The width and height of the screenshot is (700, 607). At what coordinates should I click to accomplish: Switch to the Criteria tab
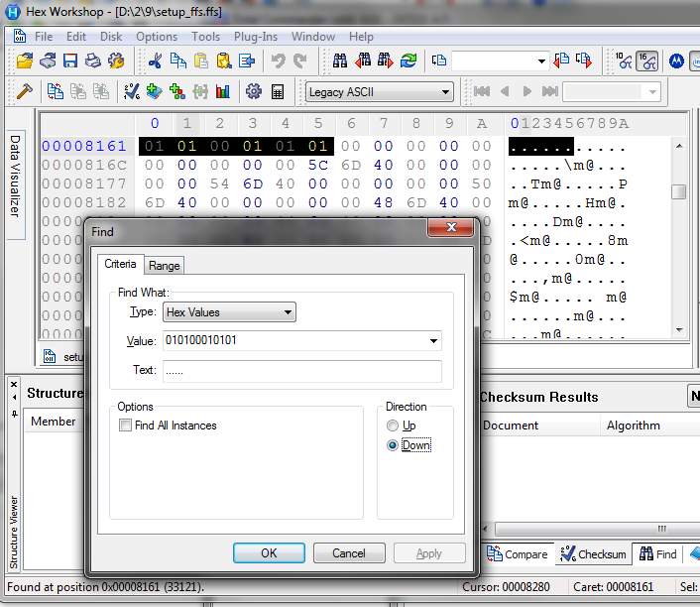coord(120,264)
